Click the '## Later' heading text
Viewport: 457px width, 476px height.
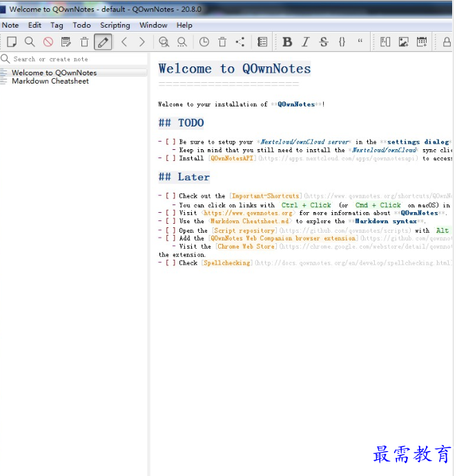click(184, 177)
